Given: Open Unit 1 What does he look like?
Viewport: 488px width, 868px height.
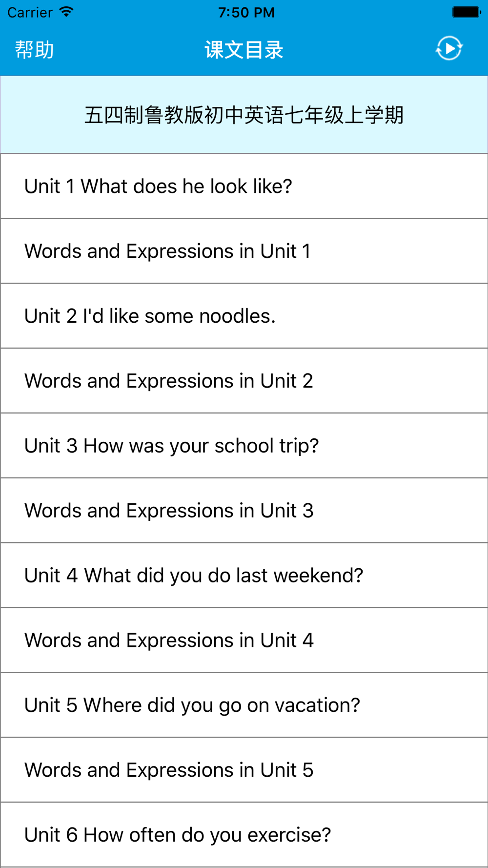Looking at the screenshot, I should (244, 186).
